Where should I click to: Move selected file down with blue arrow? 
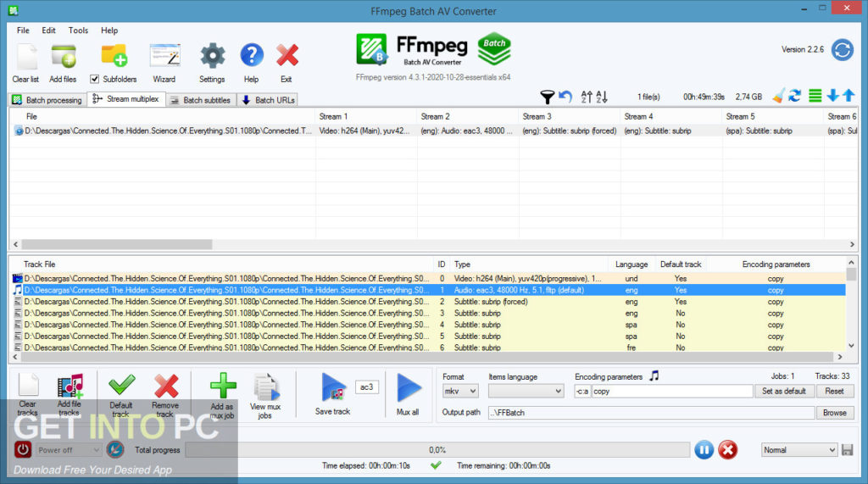pyautogui.click(x=832, y=96)
